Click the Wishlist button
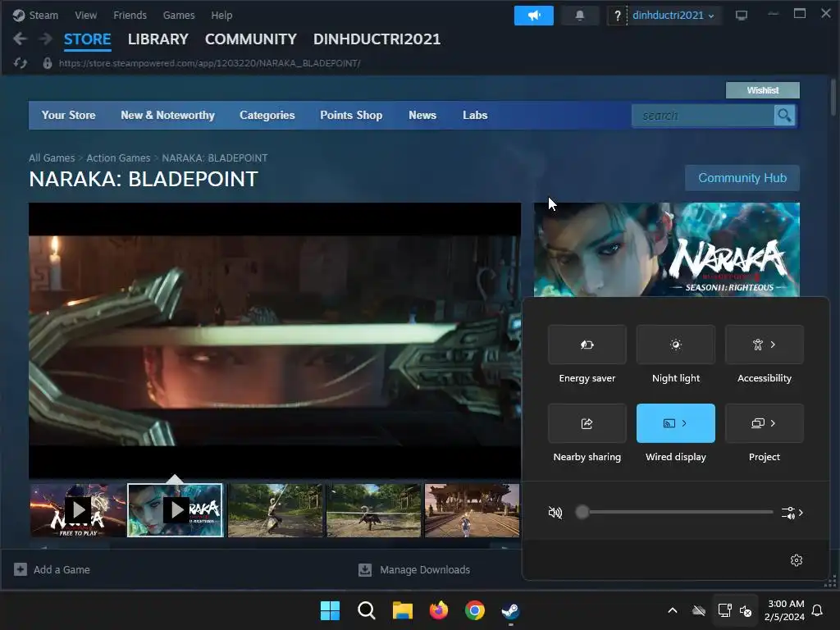This screenshot has height=630, width=840. pyautogui.click(x=763, y=90)
